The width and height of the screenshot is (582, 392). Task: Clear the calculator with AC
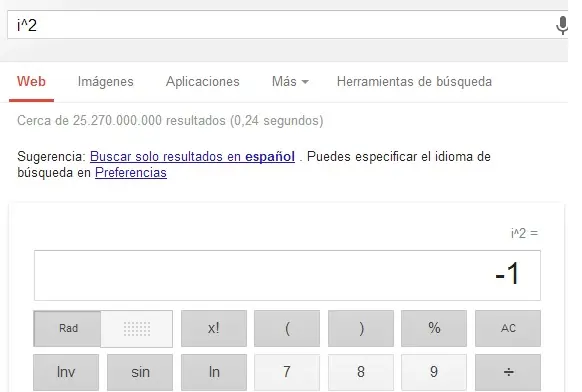[508, 329]
